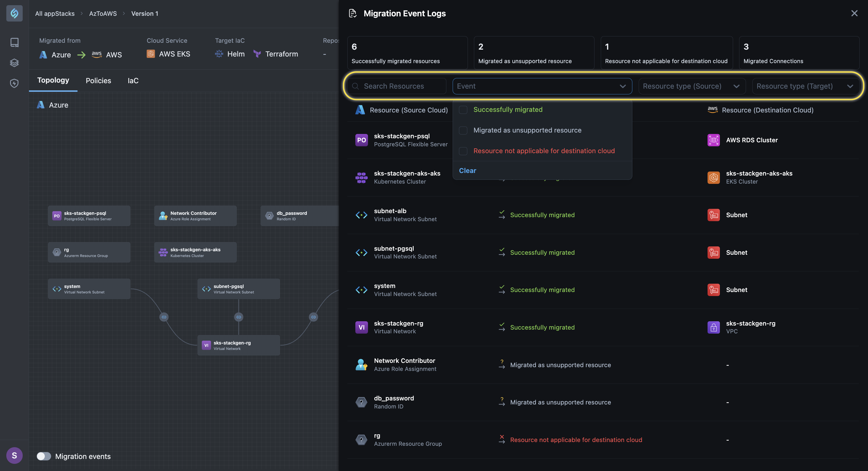This screenshot has width=868, height=471.
Task: Open the shield policy sidebar icon
Action: click(14, 83)
